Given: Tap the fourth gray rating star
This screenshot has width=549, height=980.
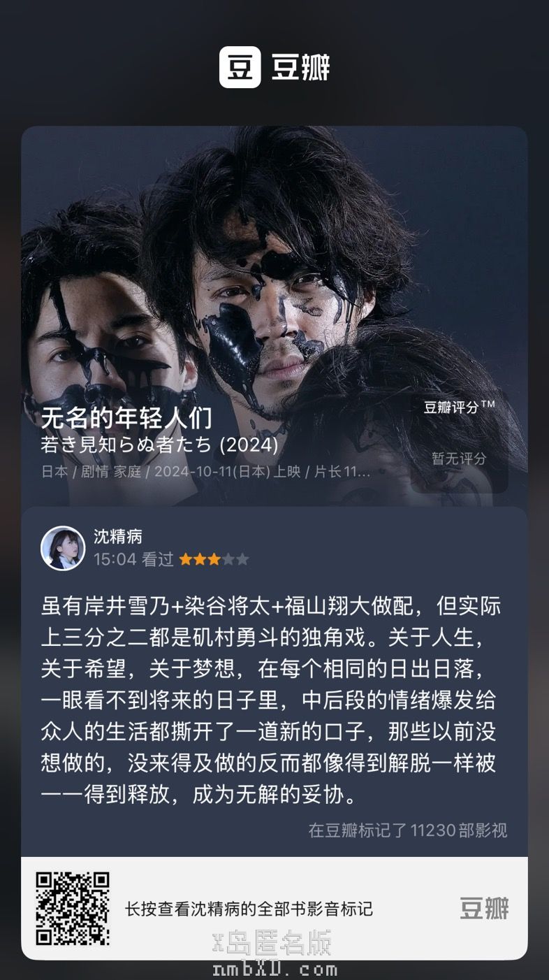Looking at the screenshot, I should pyautogui.click(x=228, y=559).
